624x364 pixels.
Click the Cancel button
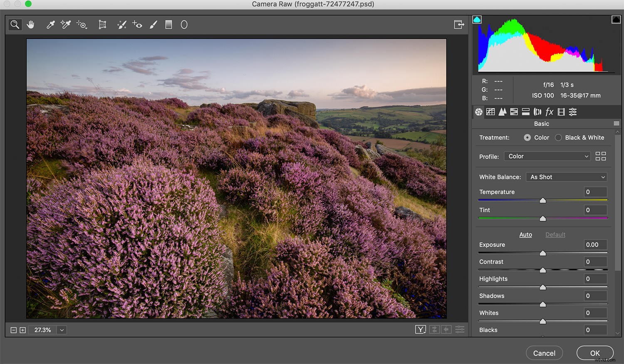click(544, 353)
